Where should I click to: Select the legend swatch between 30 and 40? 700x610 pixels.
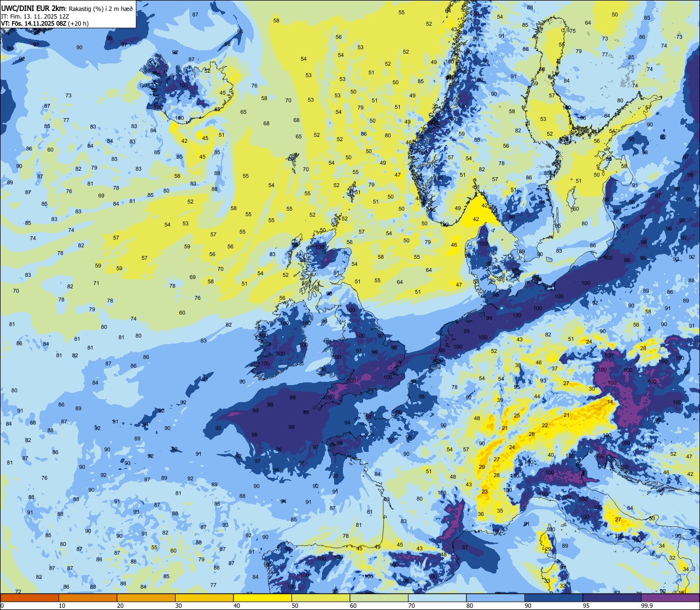204,597
